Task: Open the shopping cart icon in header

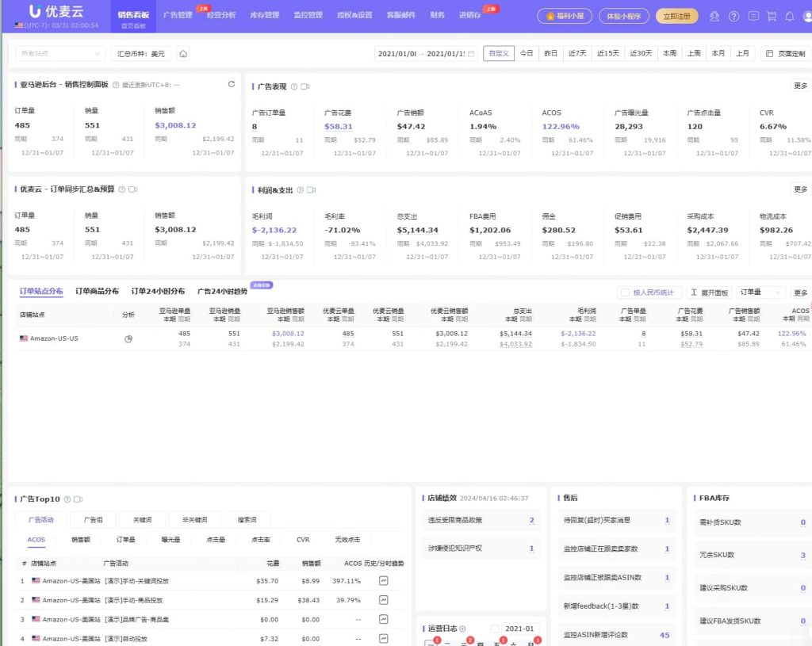Action: (771, 16)
